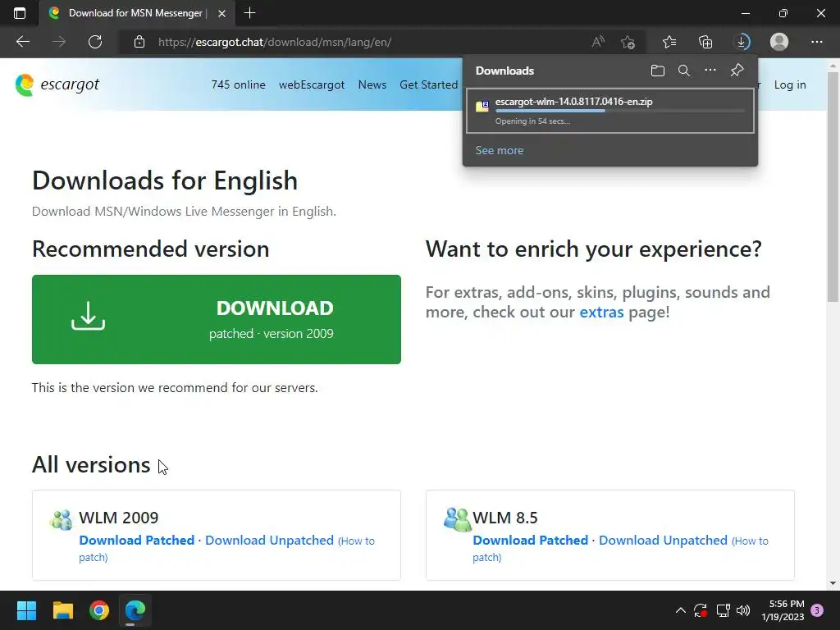
Task: Click the Windows Update tray icon
Action: tap(701, 610)
